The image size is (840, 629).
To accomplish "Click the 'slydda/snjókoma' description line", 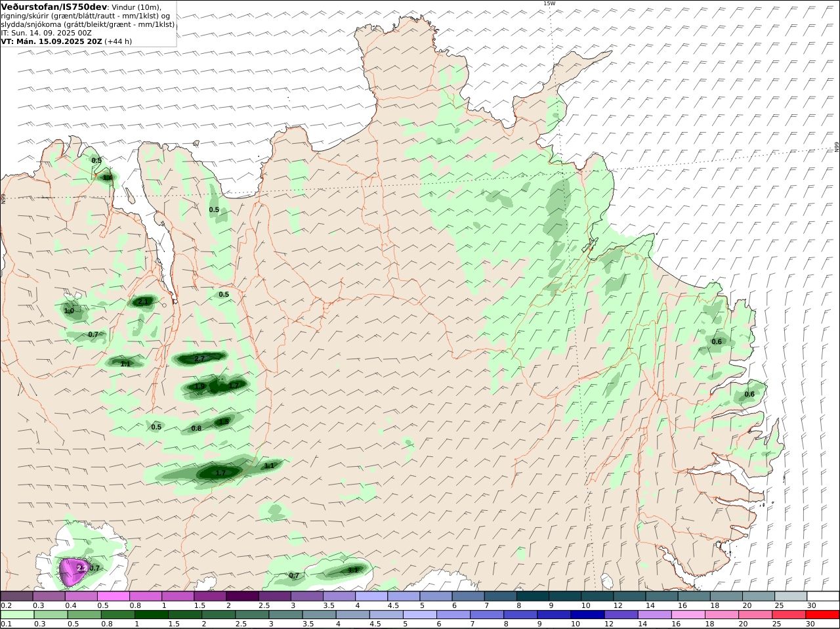I will 88,24.
